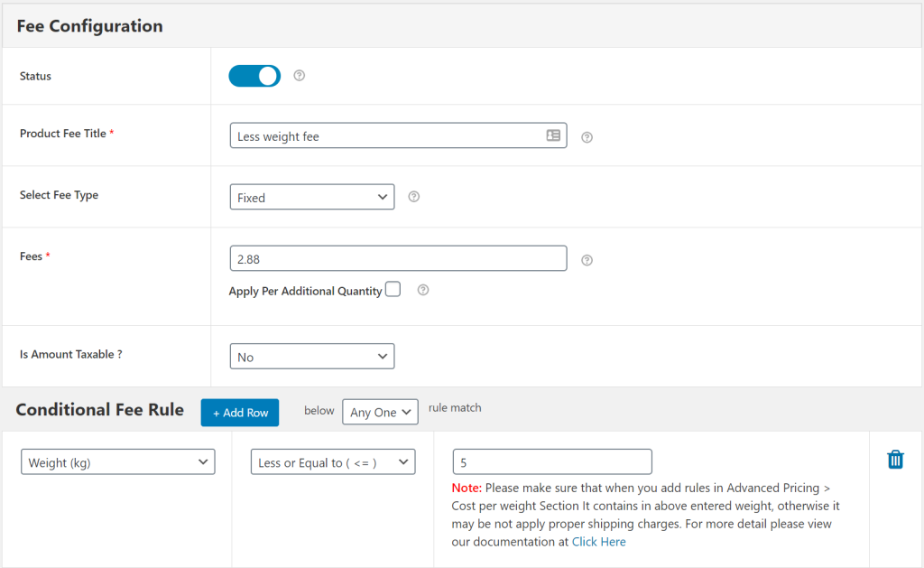Change the Less or Equal to operator dropdown

coord(332,462)
